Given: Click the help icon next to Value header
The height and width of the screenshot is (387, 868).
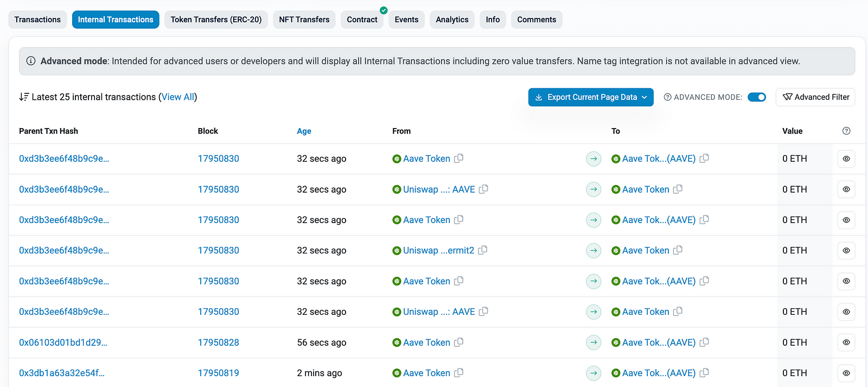Looking at the screenshot, I should 846,131.
